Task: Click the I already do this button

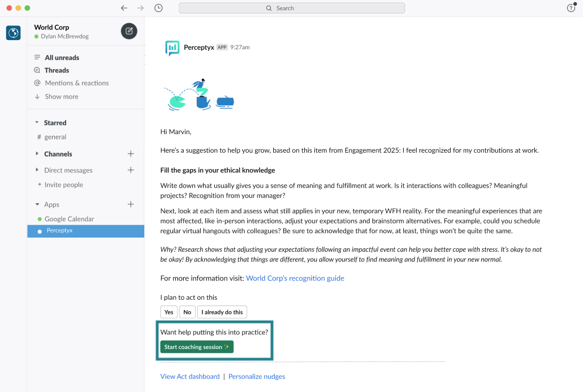Action: pyautogui.click(x=222, y=312)
